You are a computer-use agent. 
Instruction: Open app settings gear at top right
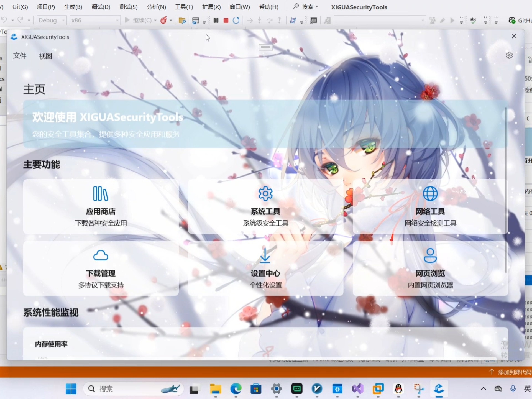coord(509,55)
